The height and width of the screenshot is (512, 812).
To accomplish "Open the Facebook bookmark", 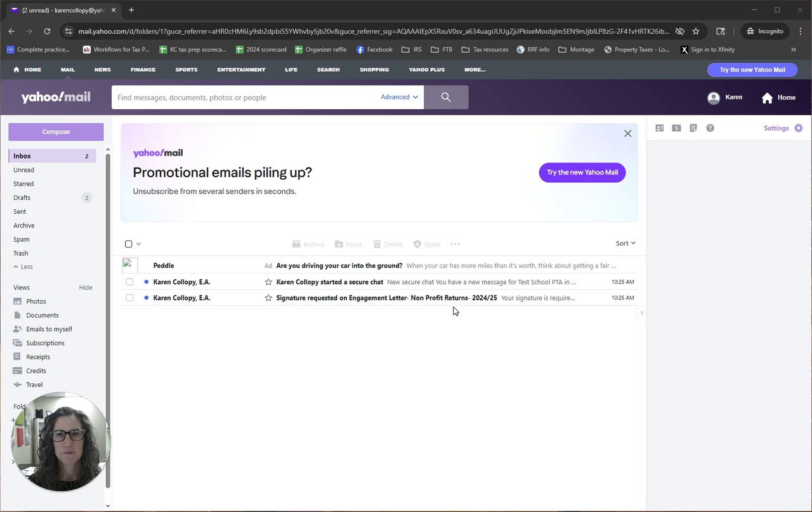I will (374, 49).
